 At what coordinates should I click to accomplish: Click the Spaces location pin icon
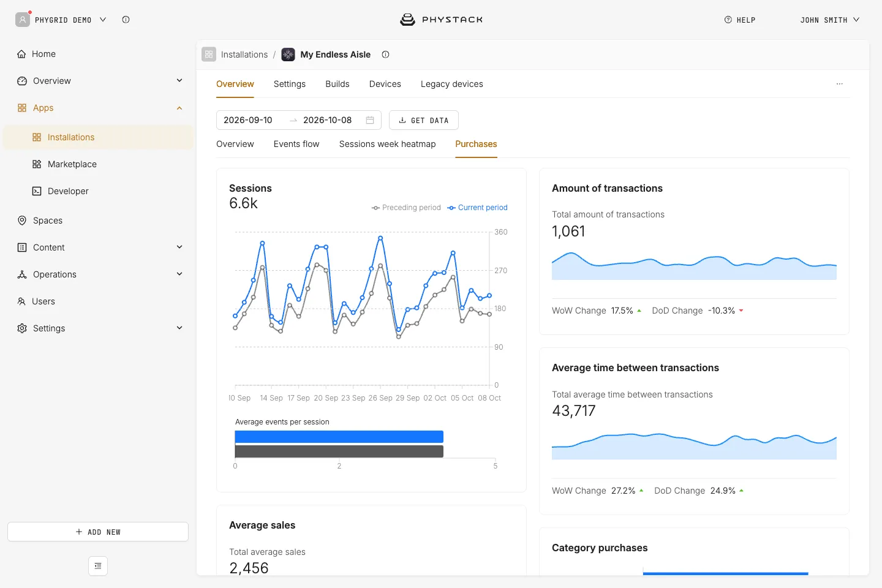22,221
